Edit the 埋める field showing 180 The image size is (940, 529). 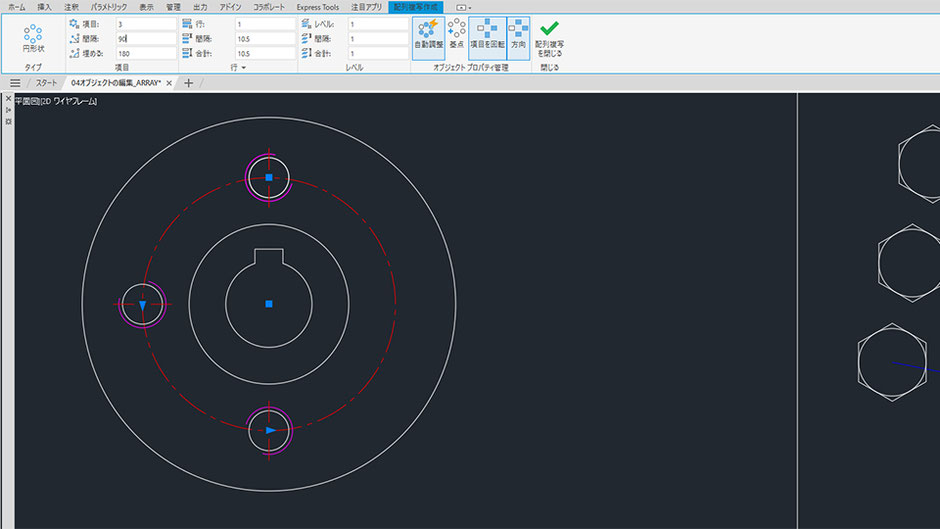click(x=146, y=53)
